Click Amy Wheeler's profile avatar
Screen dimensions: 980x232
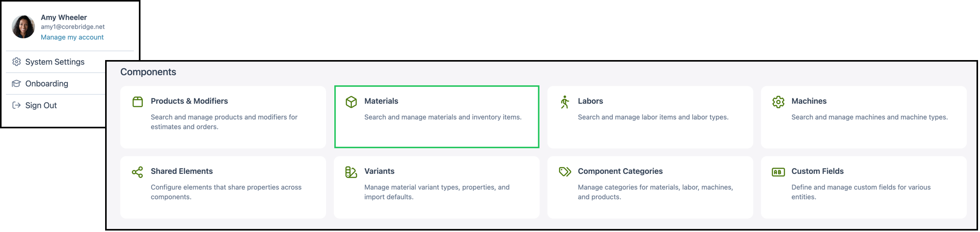point(23,27)
